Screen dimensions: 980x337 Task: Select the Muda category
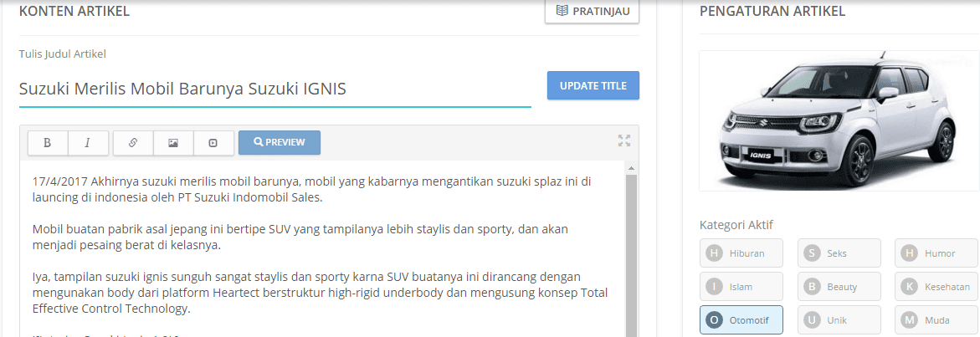[x=936, y=320]
